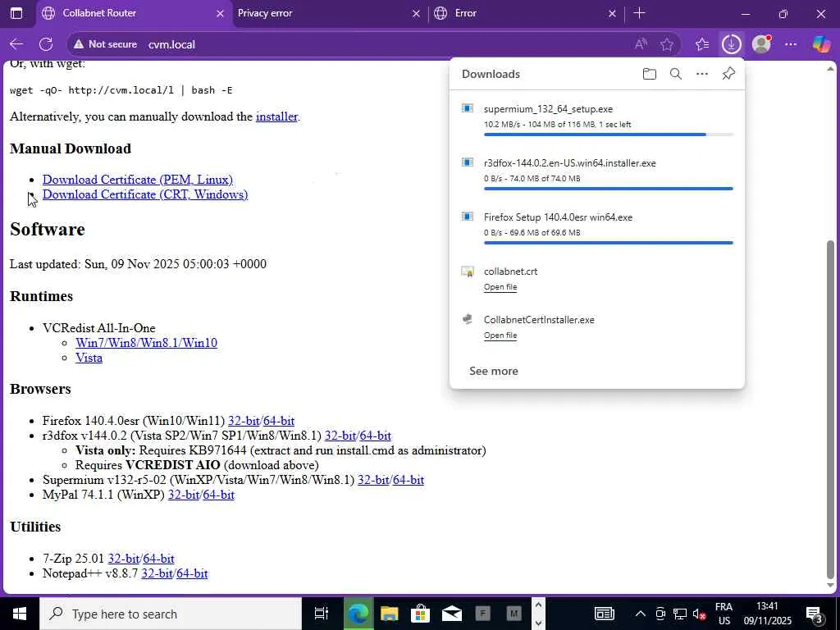Click the Windows search box
The width and height of the screenshot is (840, 630).
tap(171, 614)
